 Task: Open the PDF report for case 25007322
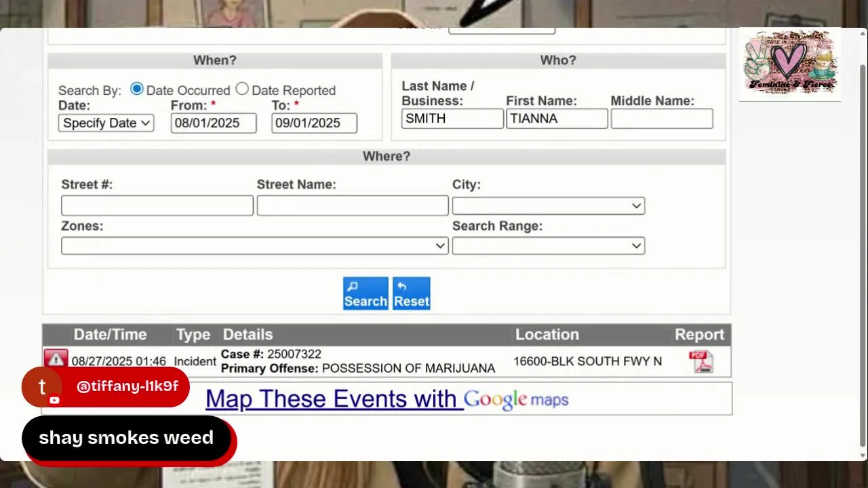click(701, 361)
